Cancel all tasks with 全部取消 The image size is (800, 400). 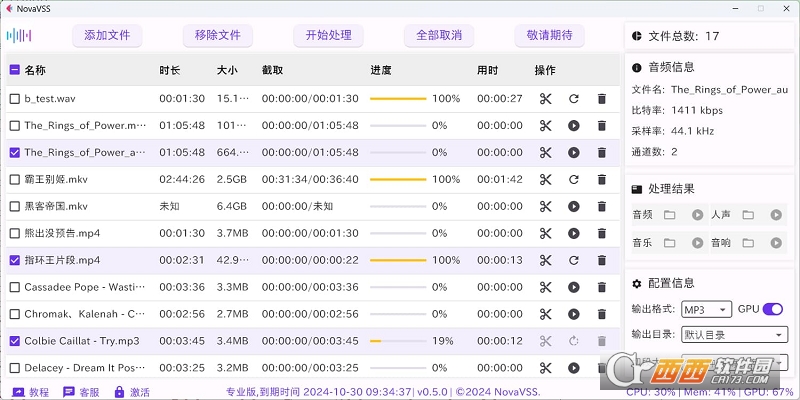tap(439, 35)
